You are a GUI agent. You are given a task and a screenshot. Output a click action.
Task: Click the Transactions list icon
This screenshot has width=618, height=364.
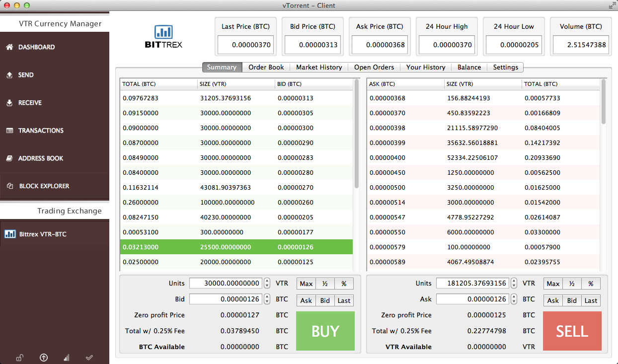point(9,131)
